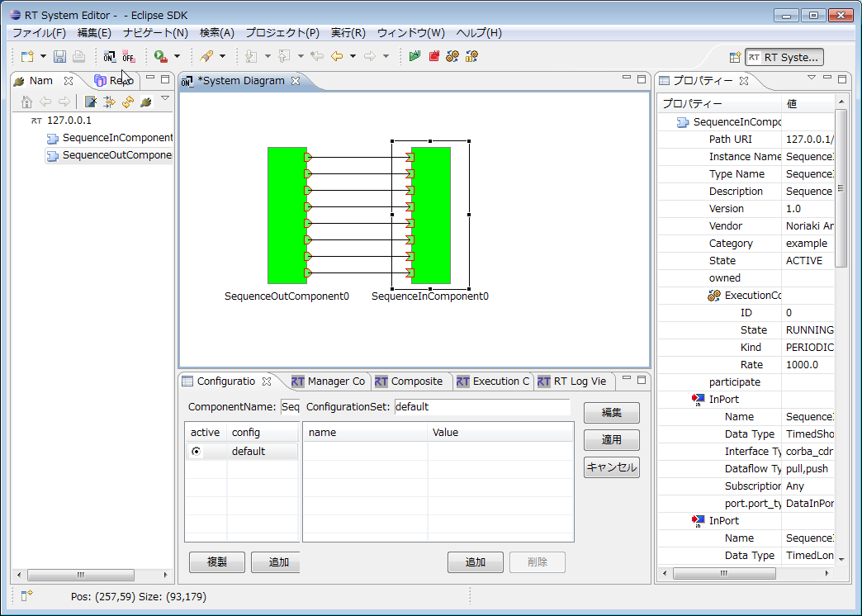Click the delete name server entry icon

[x=91, y=102]
